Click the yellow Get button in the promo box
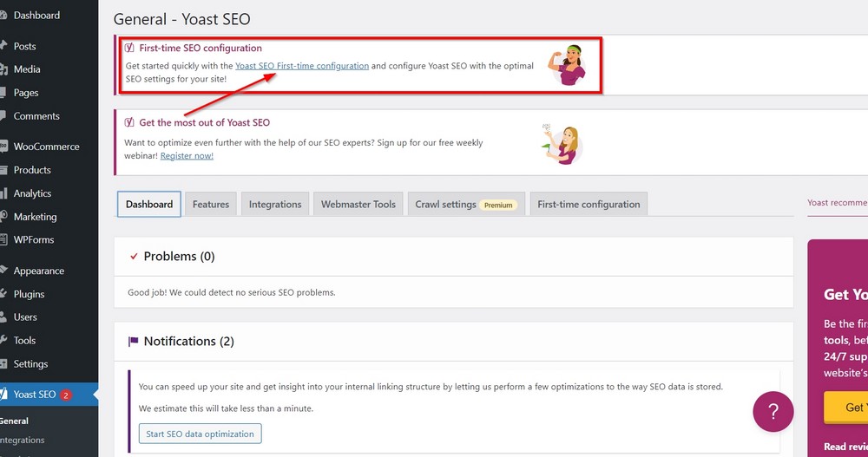868x457 pixels. (845, 408)
